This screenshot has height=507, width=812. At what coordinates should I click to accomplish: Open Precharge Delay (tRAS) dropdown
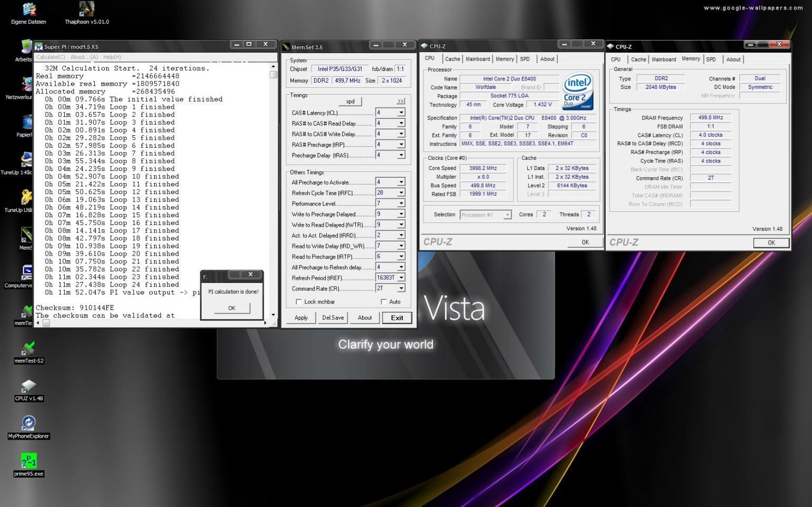401,155
